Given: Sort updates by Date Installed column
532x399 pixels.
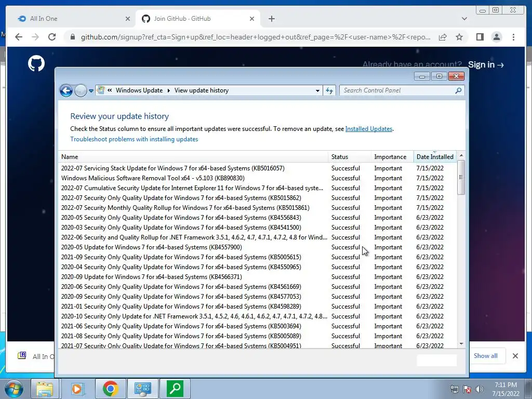Looking at the screenshot, I should coord(435,157).
